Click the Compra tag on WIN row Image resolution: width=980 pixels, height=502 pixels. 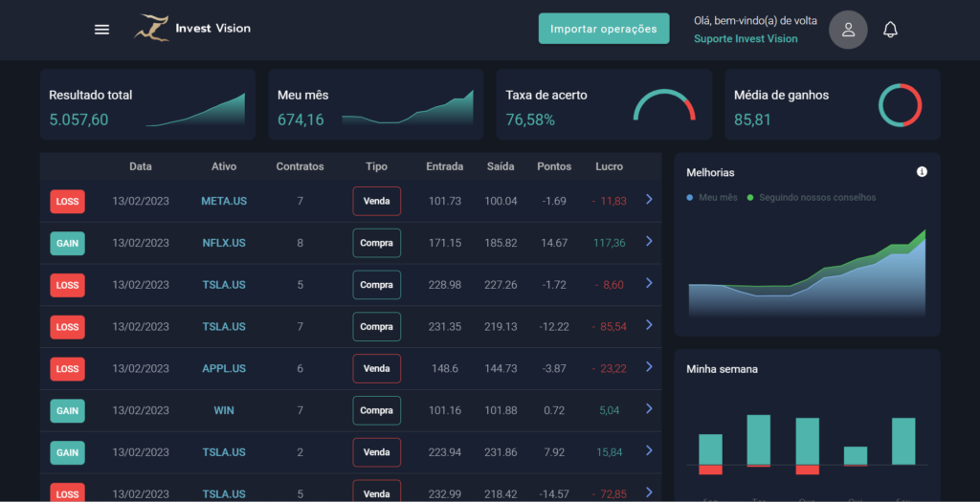click(x=377, y=410)
